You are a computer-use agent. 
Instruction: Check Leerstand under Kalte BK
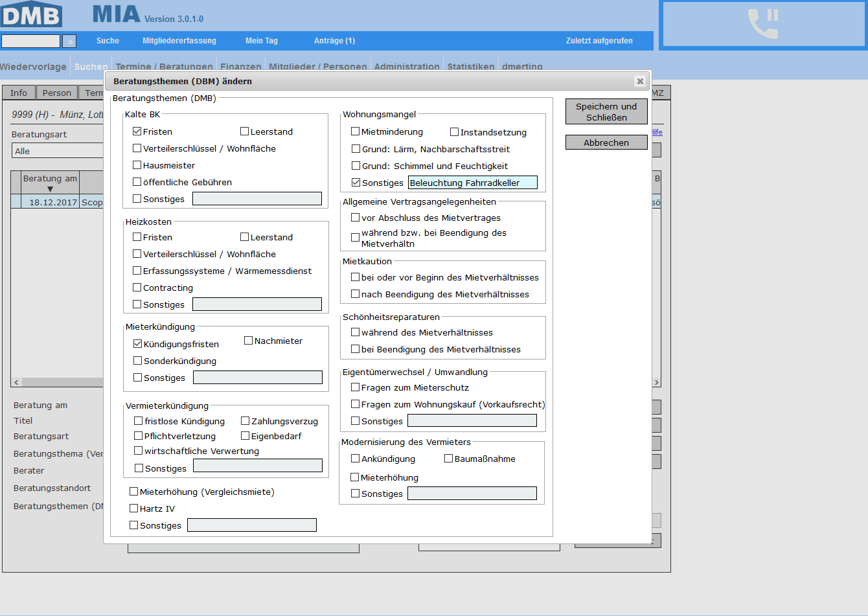[x=244, y=131]
